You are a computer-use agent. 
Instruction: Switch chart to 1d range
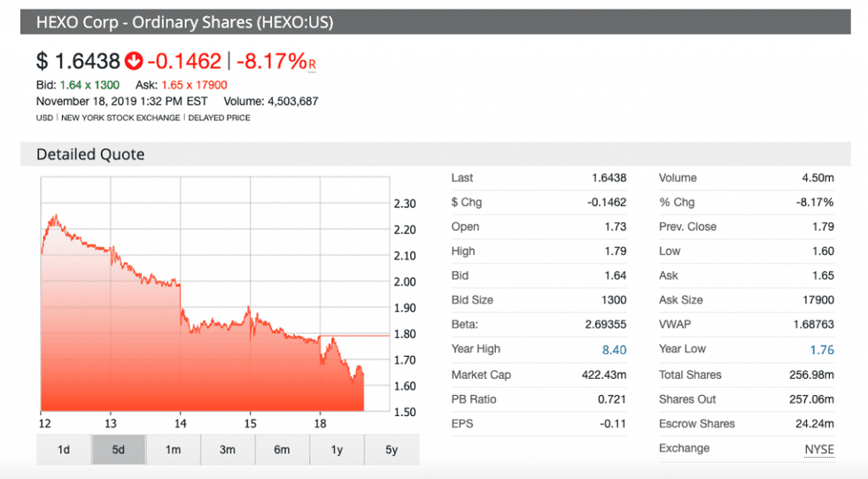64,450
